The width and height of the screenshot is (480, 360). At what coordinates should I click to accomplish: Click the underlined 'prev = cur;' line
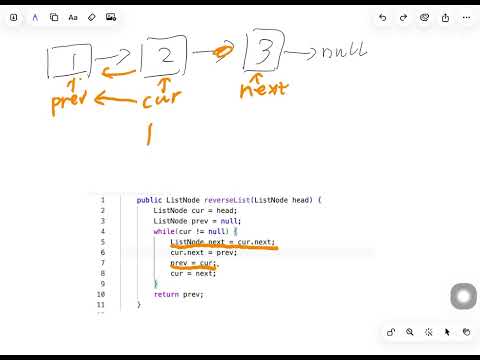pos(193,263)
